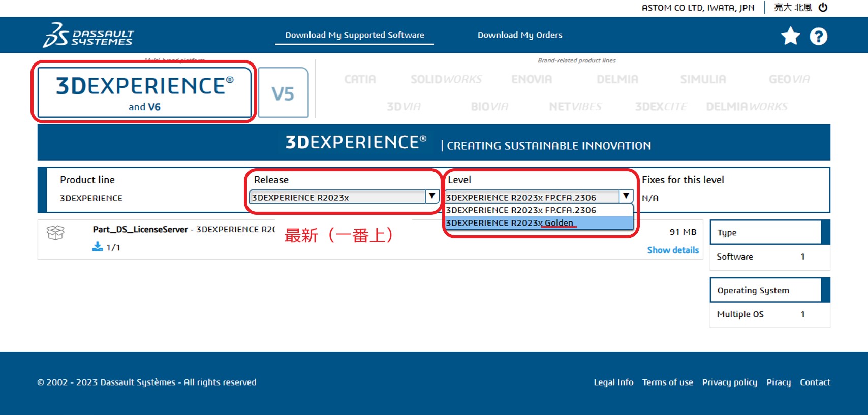Filter by Multiple OS operating system
Image resolution: width=868 pixels, height=415 pixels.
click(740, 314)
